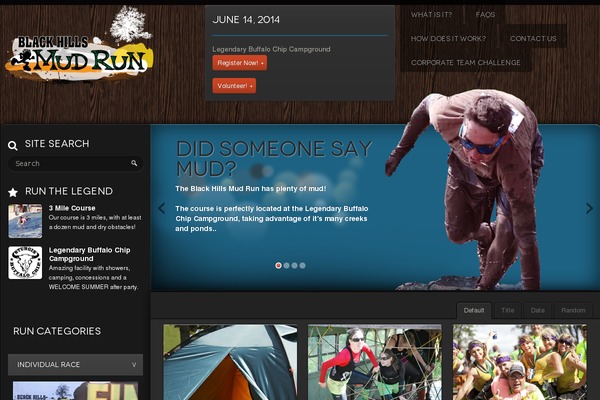The width and height of the screenshot is (600, 400).
Task: Click the Individual Race image under categories
Action: coord(75,390)
